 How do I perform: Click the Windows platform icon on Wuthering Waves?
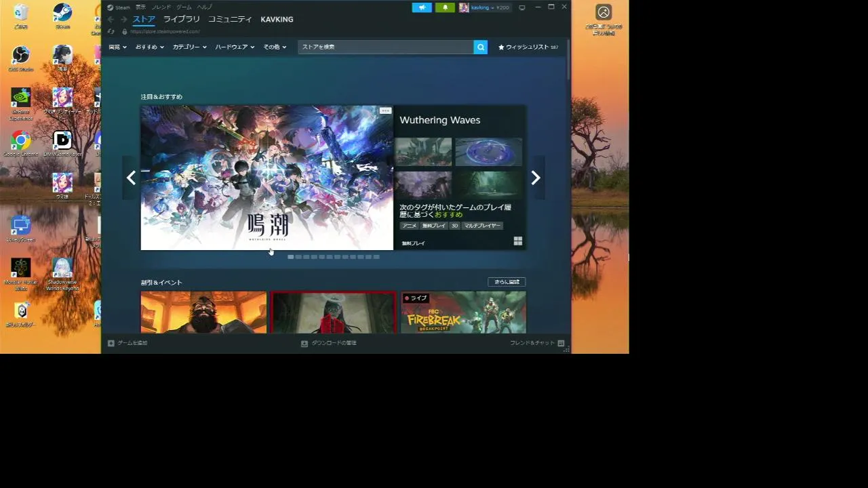[518, 241]
